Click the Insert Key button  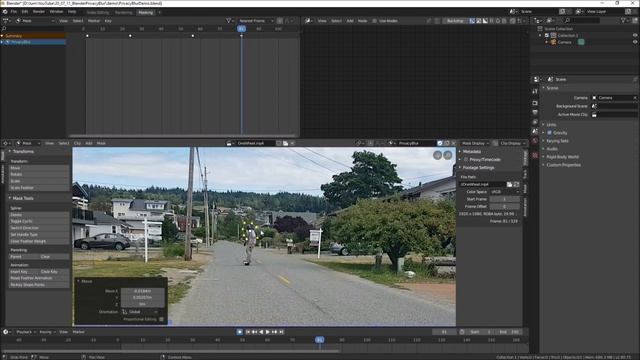[x=24, y=272]
